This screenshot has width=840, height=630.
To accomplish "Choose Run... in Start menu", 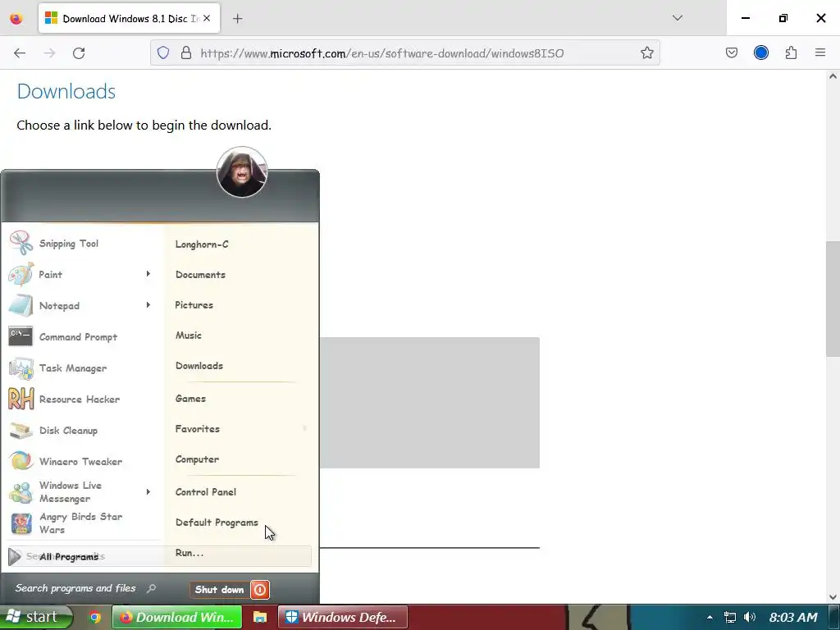I will pyautogui.click(x=189, y=553).
